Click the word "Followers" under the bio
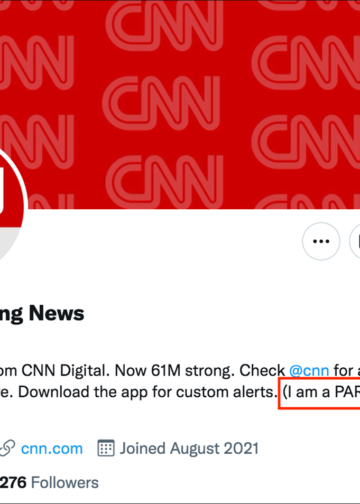360x504 pixels. (65, 483)
